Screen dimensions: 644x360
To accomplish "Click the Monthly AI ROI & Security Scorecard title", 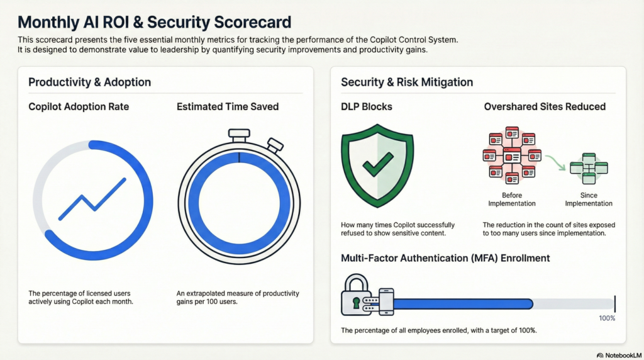I will tap(155, 22).
